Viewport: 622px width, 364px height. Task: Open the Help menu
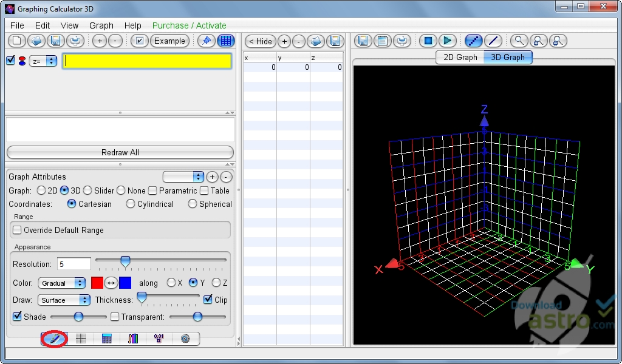(x=132, y=25)
